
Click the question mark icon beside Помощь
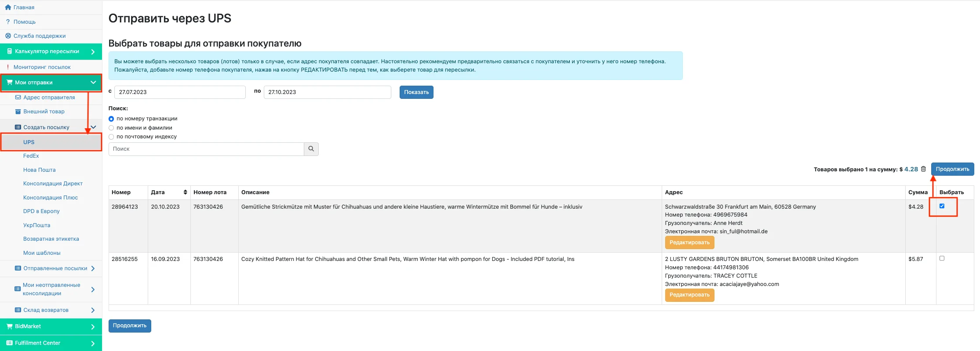pos(8,22)
